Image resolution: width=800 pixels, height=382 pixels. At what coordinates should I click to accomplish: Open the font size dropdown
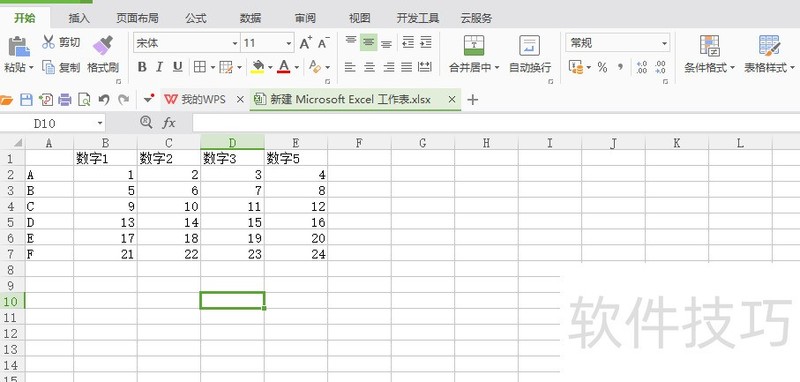(289, 43)
